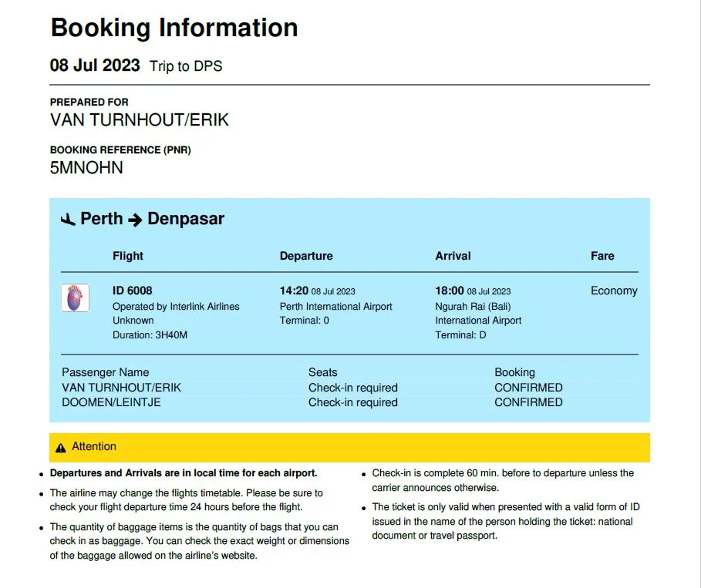The height and width of the screenshot is (588, 701).
Task: Click the airplane icon beside Perth
Action: point(68,220)
